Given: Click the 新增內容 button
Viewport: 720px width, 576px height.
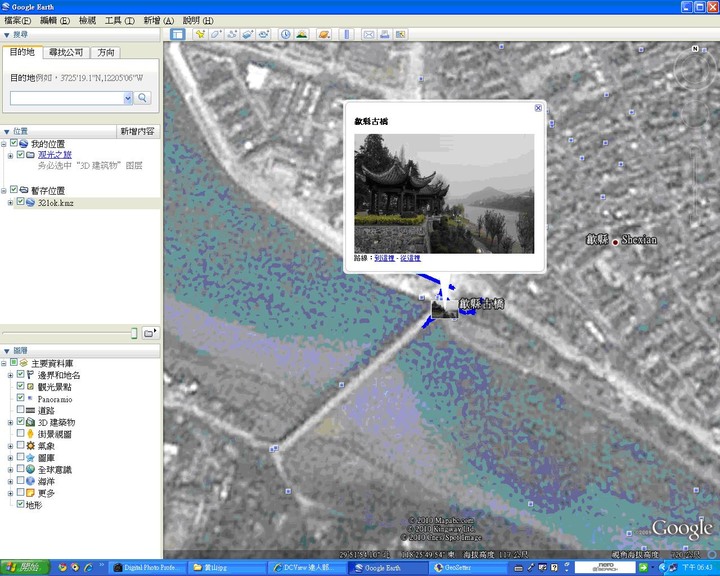Looking at the screenshot, I should [137, 132].
